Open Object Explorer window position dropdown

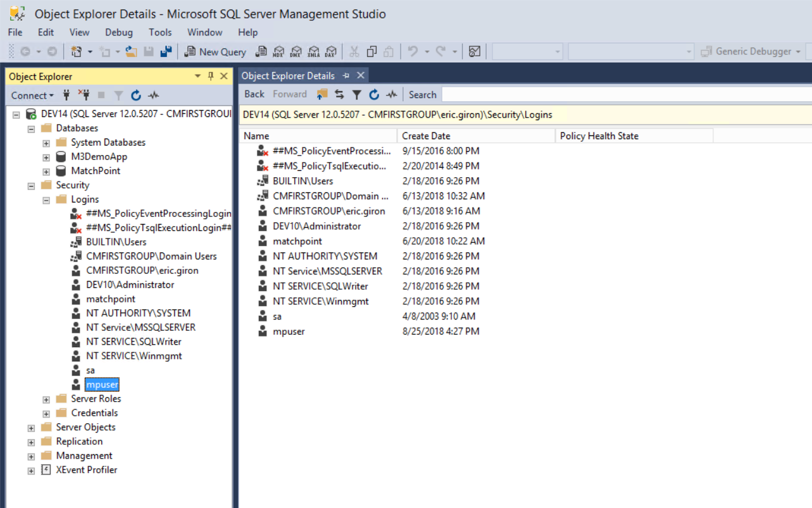click(197, 76)
